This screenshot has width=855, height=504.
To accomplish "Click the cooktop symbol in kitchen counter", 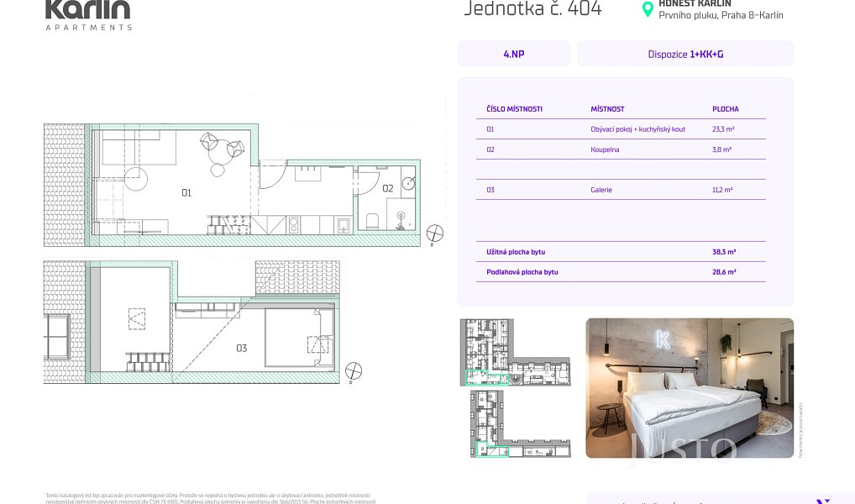I will (x=293, y=225).
